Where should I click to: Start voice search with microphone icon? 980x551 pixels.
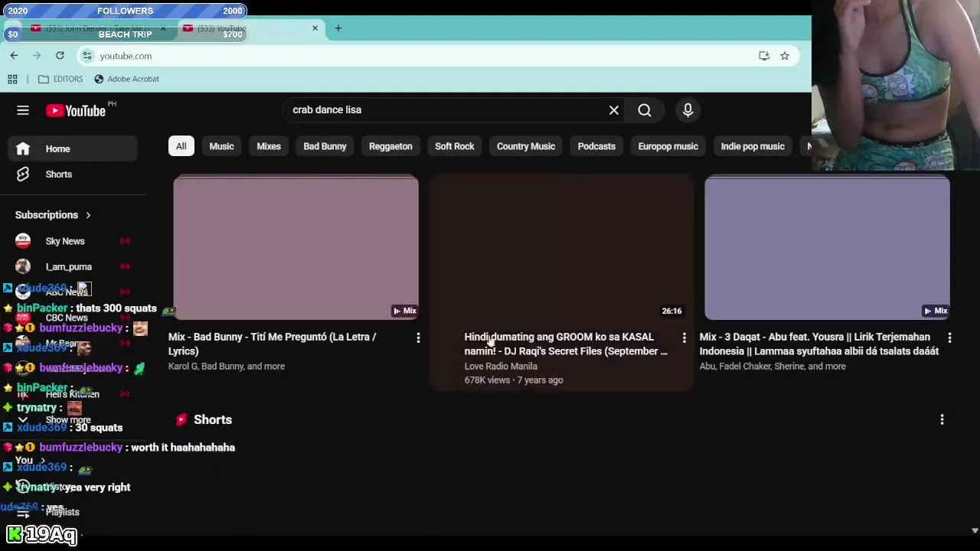[688, 110]
